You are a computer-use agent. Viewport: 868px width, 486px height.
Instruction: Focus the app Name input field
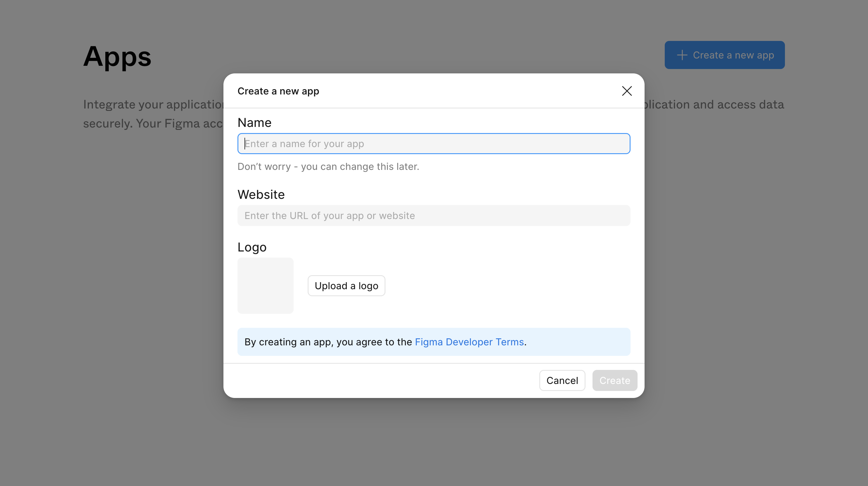434,144
